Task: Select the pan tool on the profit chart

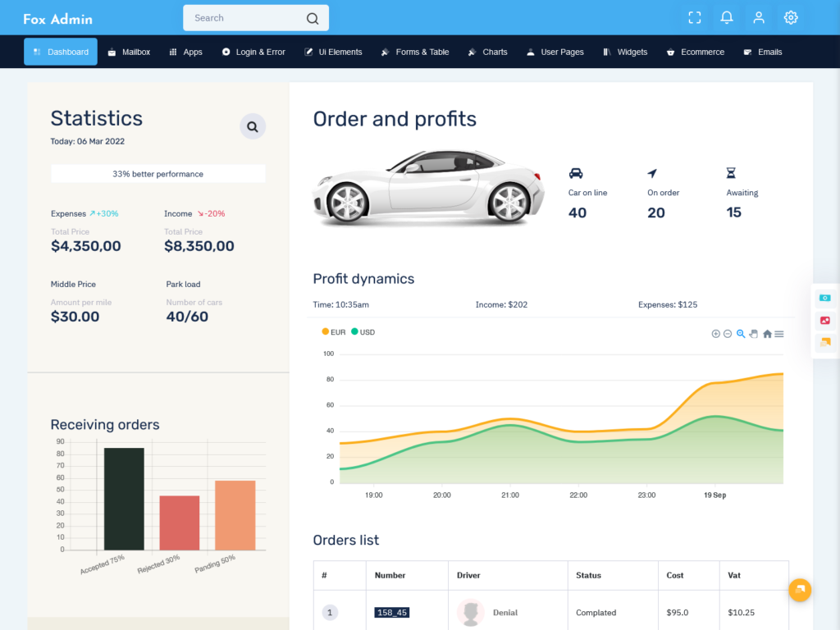Action: pyautogui.click(x=754, y=334)
